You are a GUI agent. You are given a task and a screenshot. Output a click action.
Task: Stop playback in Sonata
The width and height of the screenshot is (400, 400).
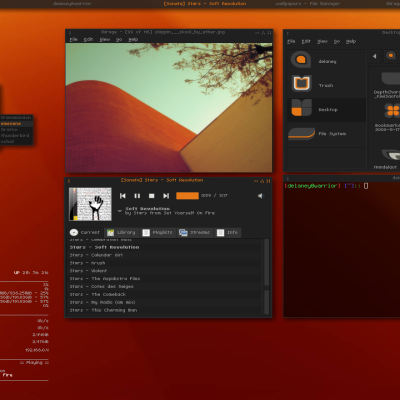click(151, 196)
